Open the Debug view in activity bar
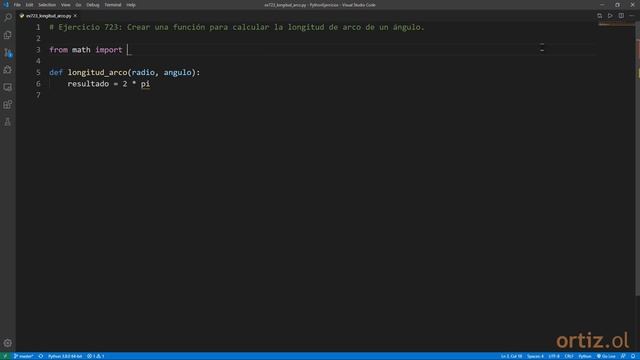 pyautogui.click(x=8, y=70)
